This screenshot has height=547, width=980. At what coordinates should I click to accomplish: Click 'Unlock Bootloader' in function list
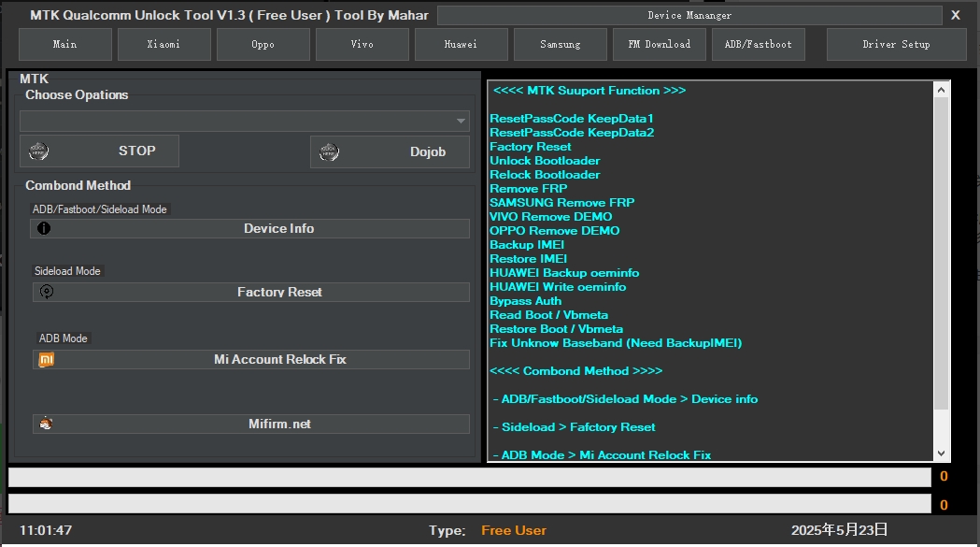click(x=545, y=160)
